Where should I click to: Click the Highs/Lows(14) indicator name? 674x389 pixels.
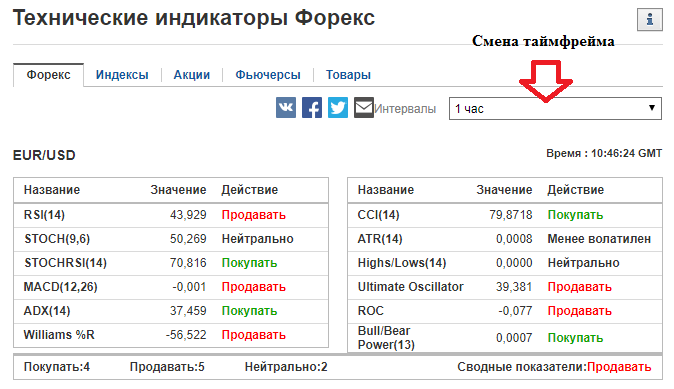402,263
